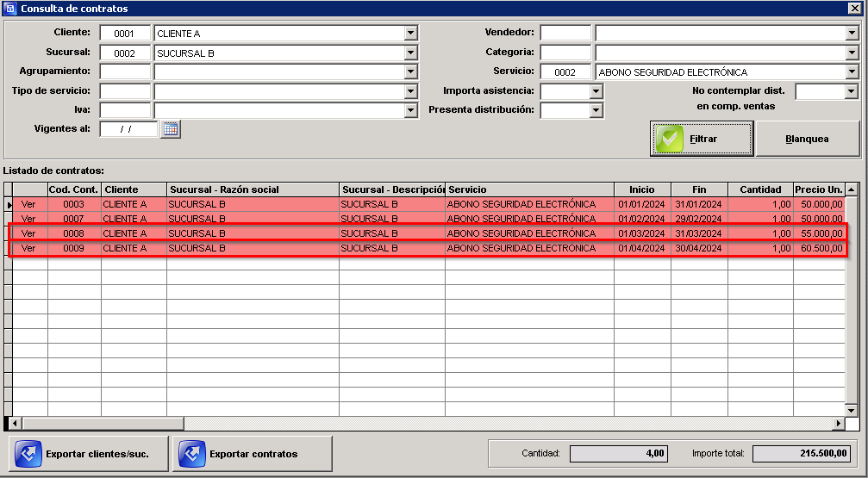This screenshot has width=868, height=478.
Task: Expand the Categoria dropdown arrow
Action: point(852,53)
